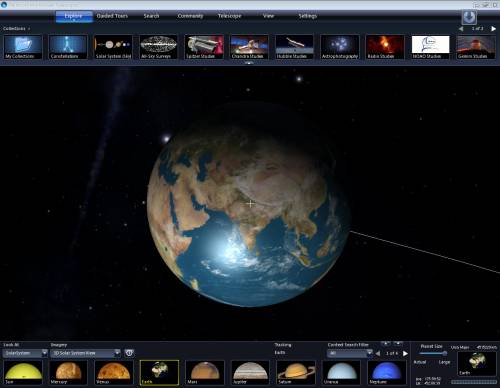Open the Solar System collection thumbnail
Screen dimensions: 500x388
(x=113, y=47)
